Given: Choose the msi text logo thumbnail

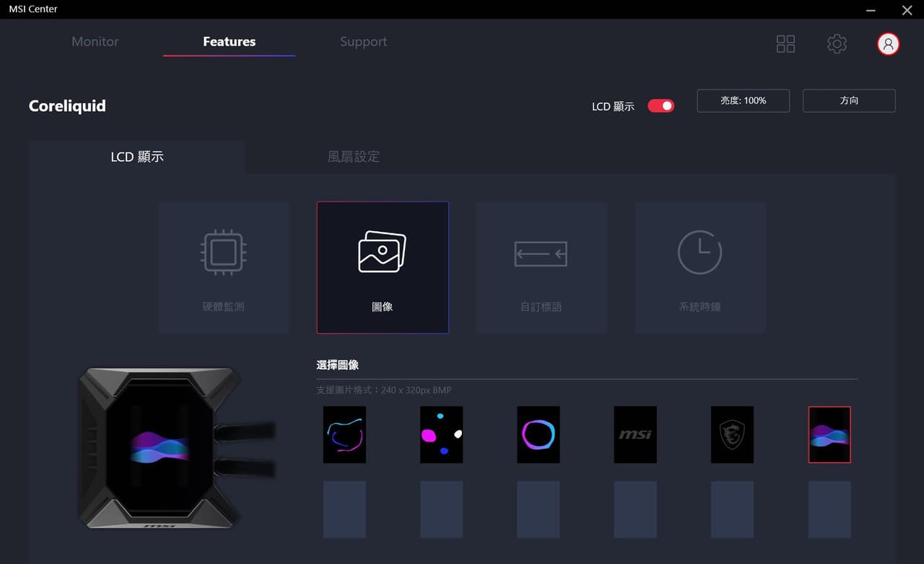Looking at the screenshot, I should (x=635, y=435).
